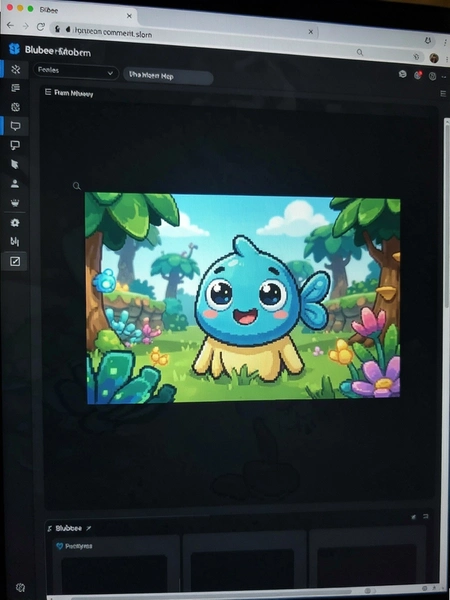The width and height of the screenshot is (450, 600).
Task: Click the pointer icon left of avatar
Action: click(416, 57)
